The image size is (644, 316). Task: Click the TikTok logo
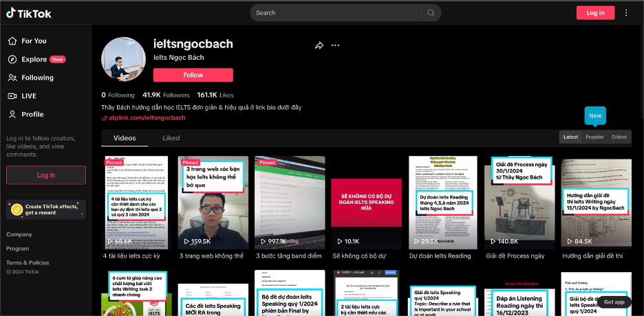29,13
